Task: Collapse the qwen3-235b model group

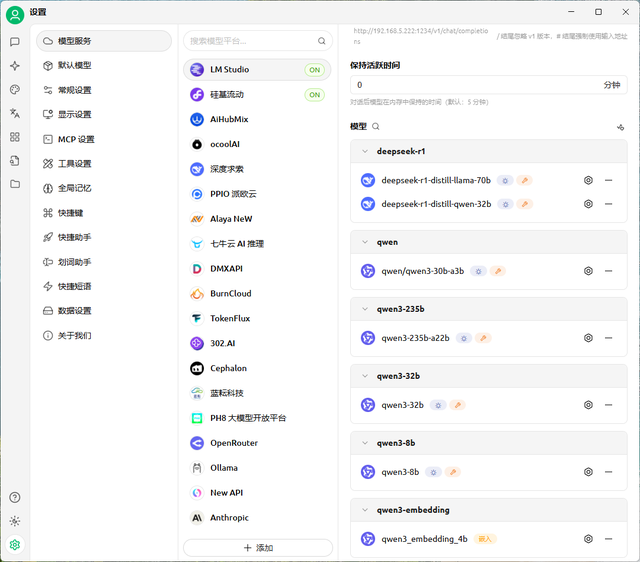Action: pyautogui.click(x=365, y=309)
